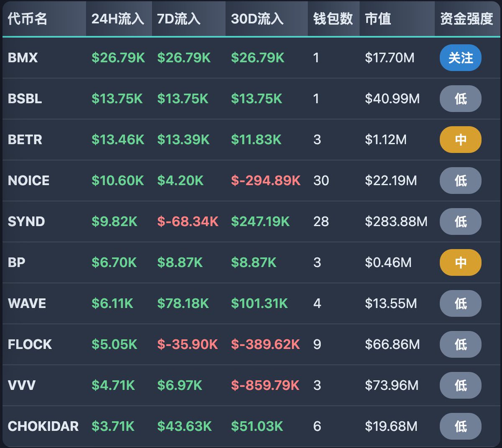502x448 pixels.
Task: Click the 钱包数 column header
Action: [x=333, y=19]
